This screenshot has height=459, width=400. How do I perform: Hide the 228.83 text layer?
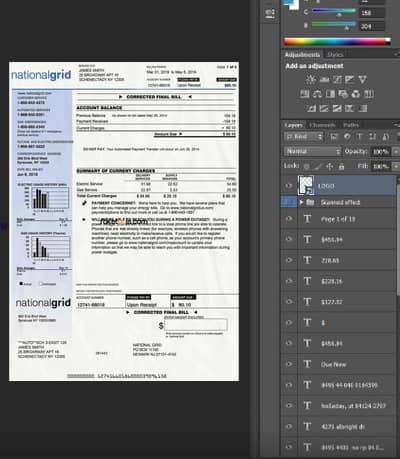pos(289,260)
